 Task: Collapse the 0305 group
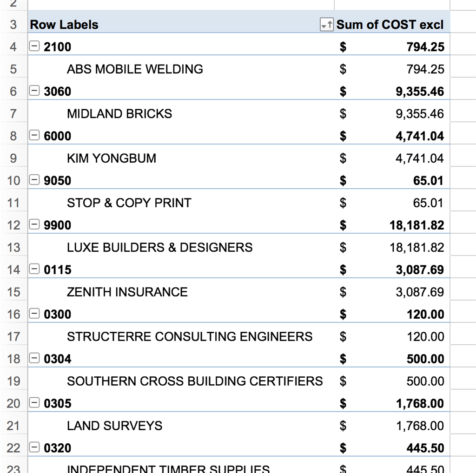click(x=34, y=403)
